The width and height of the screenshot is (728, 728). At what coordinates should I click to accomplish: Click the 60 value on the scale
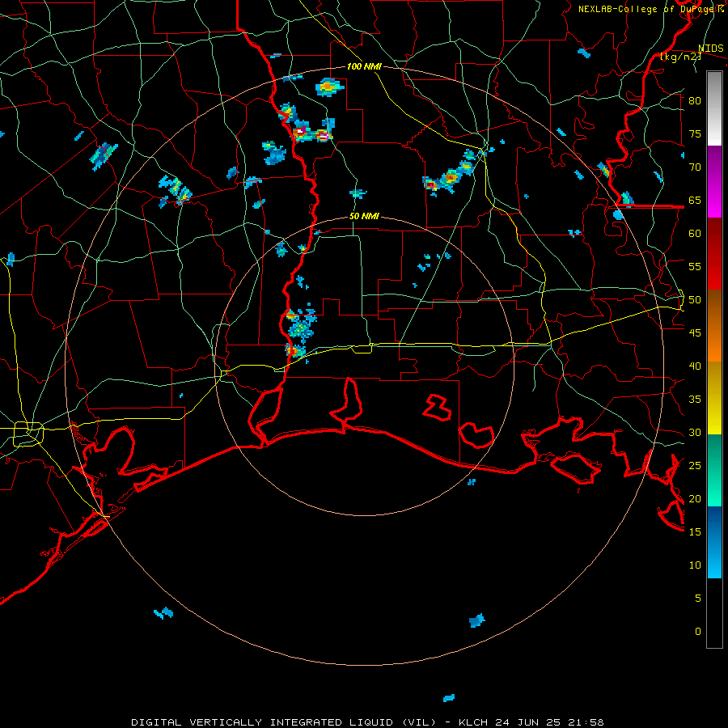[x=695, y=234]
